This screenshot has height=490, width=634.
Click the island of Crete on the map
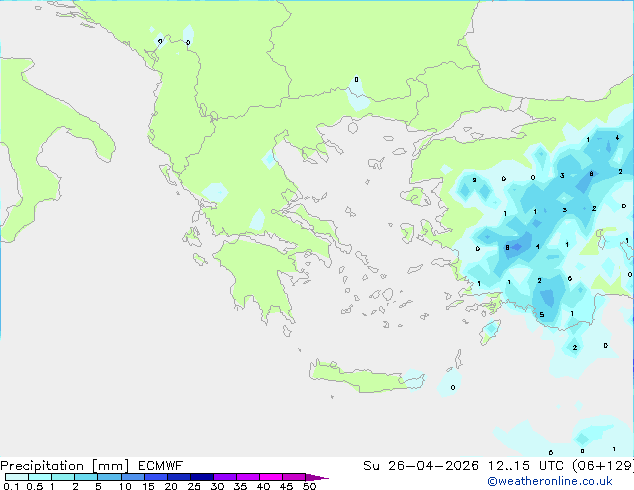click(x=366, y=377)
